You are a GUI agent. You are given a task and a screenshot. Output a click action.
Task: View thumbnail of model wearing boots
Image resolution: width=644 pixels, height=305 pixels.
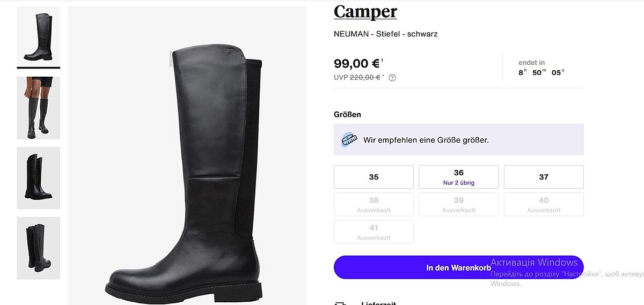39,108
